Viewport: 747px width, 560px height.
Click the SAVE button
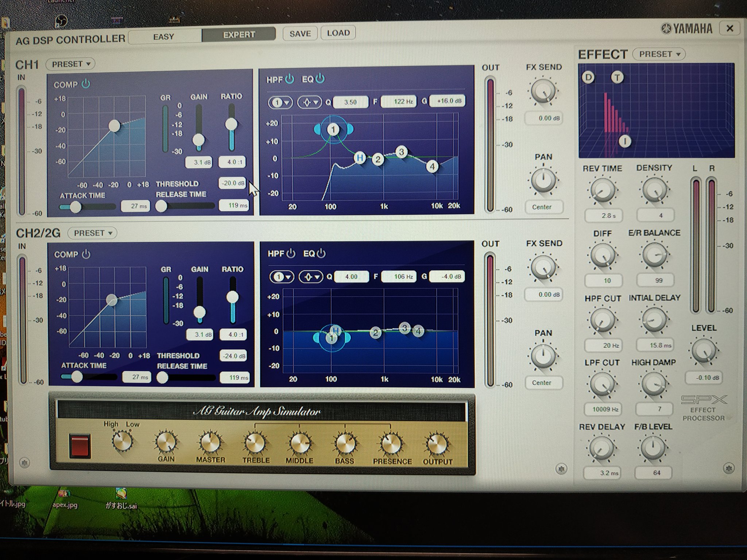[x=300, y=33]
